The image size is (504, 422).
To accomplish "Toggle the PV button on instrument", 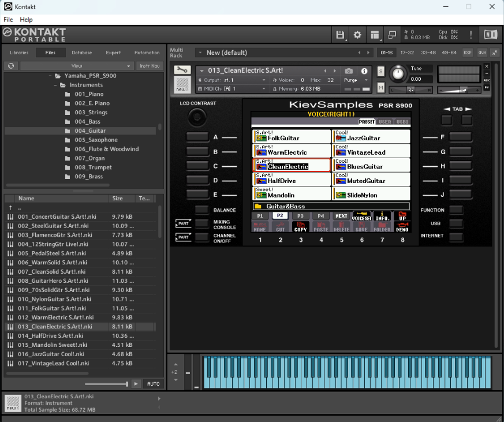I will [487, 87].
